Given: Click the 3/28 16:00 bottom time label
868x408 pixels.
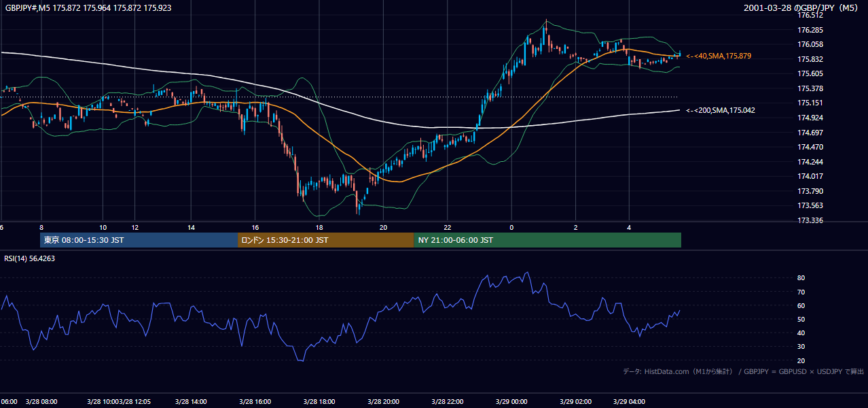Looking at the screenshot, I should [x=255, y=401].
